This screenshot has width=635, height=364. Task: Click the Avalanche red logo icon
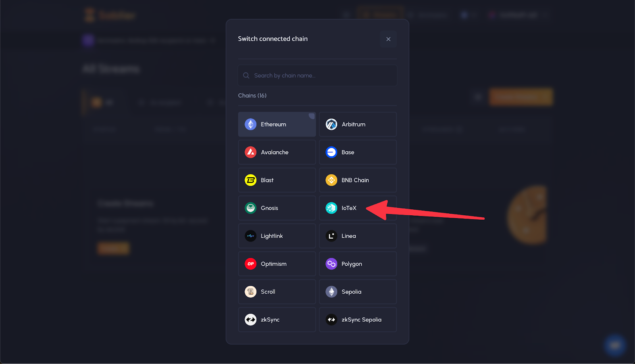pyautogui.click(x=250, y=152)
